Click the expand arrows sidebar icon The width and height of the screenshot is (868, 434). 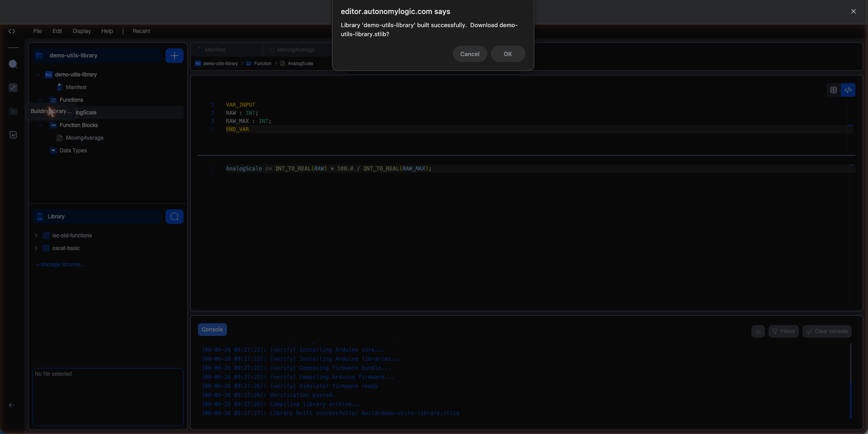pyautogui.click(x=13, y=88)
